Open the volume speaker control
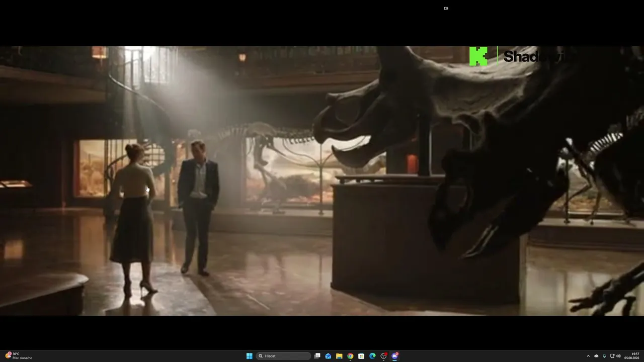The width and height of the screenshot is (644, 362). [x=618, y=356]
